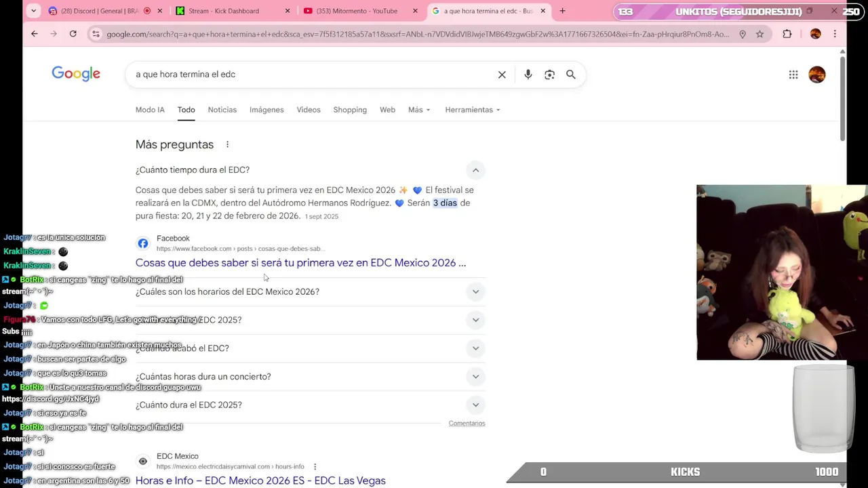Click the EDC Mexico site favicon
The height and width of the screenshot is (488, 868).
click(142, 462)
